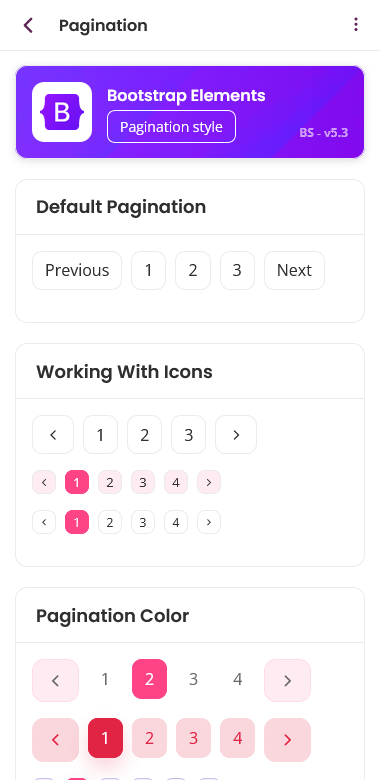
Task: Click the Bootstrap logo icon
Action: (62, 112)
